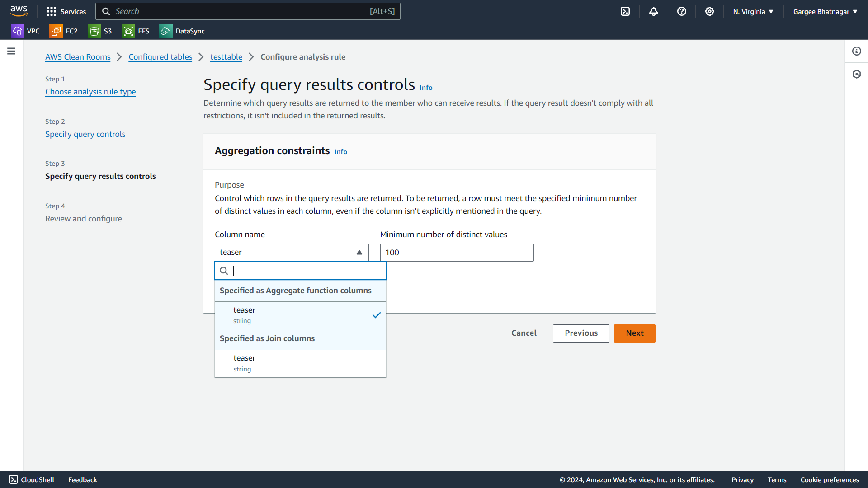The image size is (868, 488).
Task: Open the DataSync service shortcut
Action: (x=182, y=31)
